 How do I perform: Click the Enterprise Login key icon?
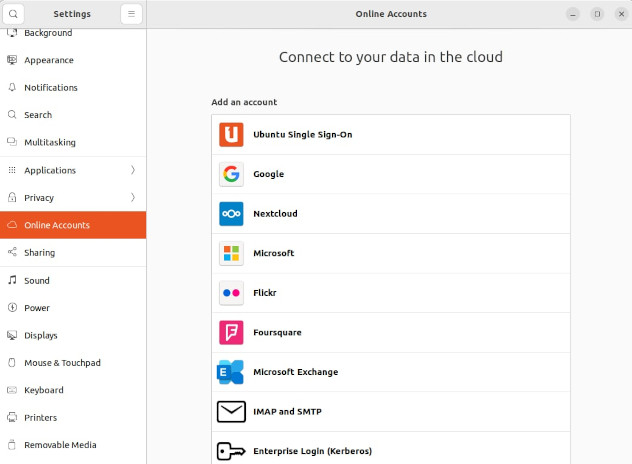[x=231, y=451]
